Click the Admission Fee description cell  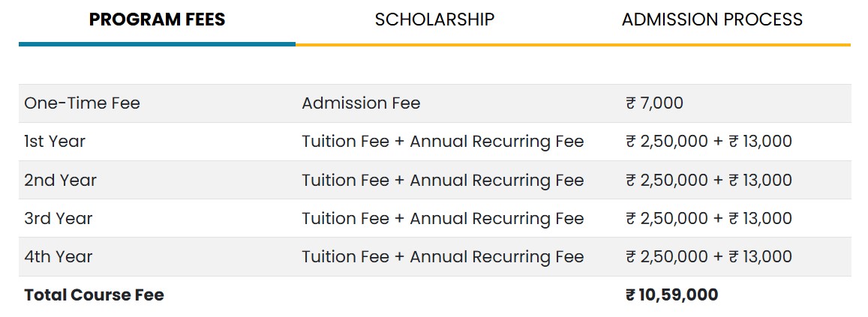361,103
